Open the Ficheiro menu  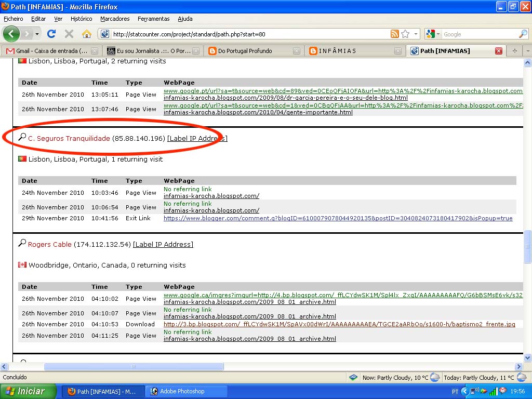[x=13, y=19]
